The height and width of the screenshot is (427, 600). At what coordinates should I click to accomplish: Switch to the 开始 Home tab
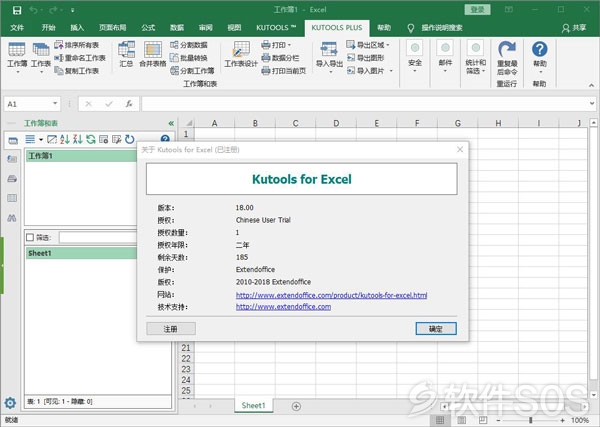coord(49,28)
